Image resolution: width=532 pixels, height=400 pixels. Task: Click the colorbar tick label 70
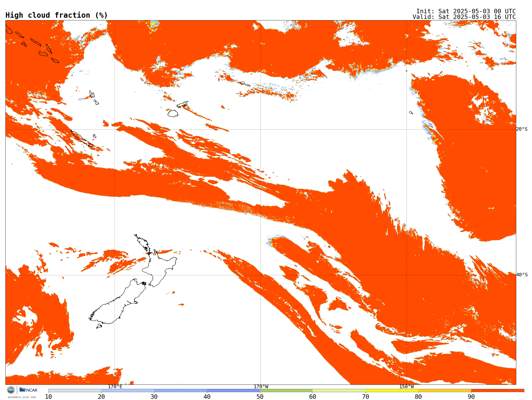tap(366, 397)
